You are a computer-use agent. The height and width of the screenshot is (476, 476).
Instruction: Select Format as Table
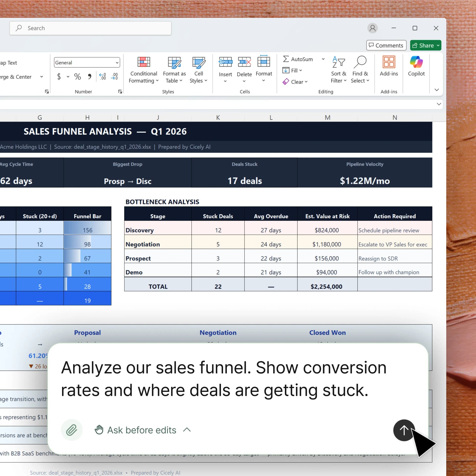(174, 70)
